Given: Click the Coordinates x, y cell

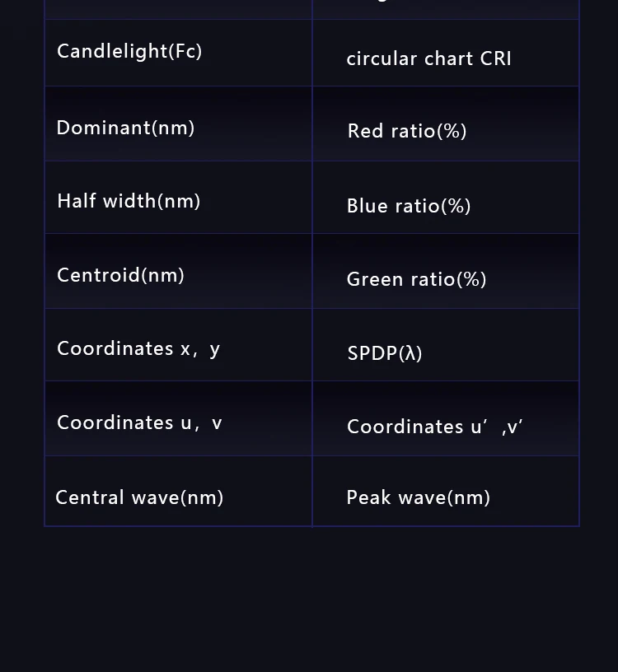Looking at the screenshot, I should pyautogui.click(x=138, y=348).
